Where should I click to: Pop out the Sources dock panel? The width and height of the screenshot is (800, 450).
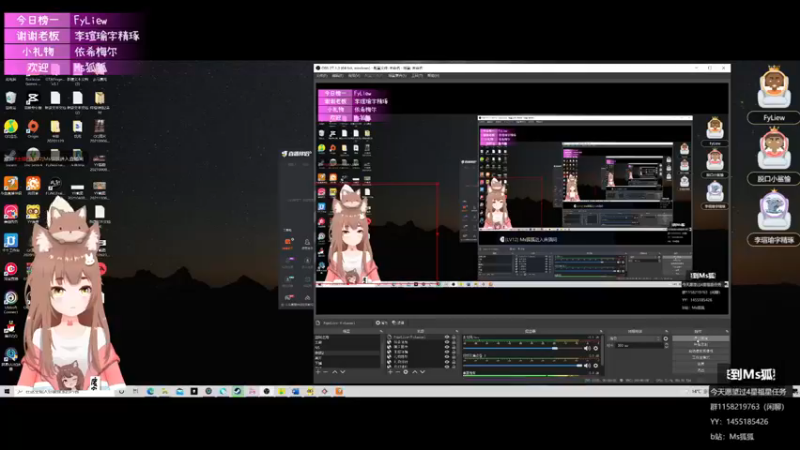click(457, 331)
